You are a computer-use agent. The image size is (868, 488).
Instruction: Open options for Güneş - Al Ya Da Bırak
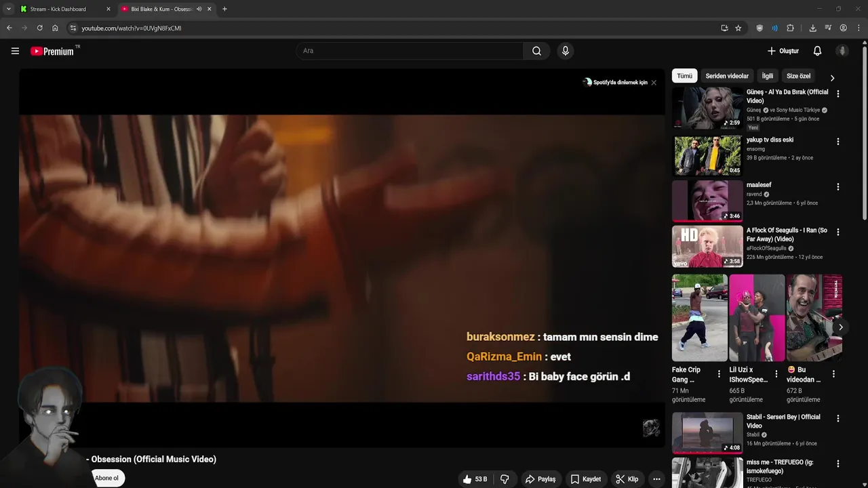point(837,94)
